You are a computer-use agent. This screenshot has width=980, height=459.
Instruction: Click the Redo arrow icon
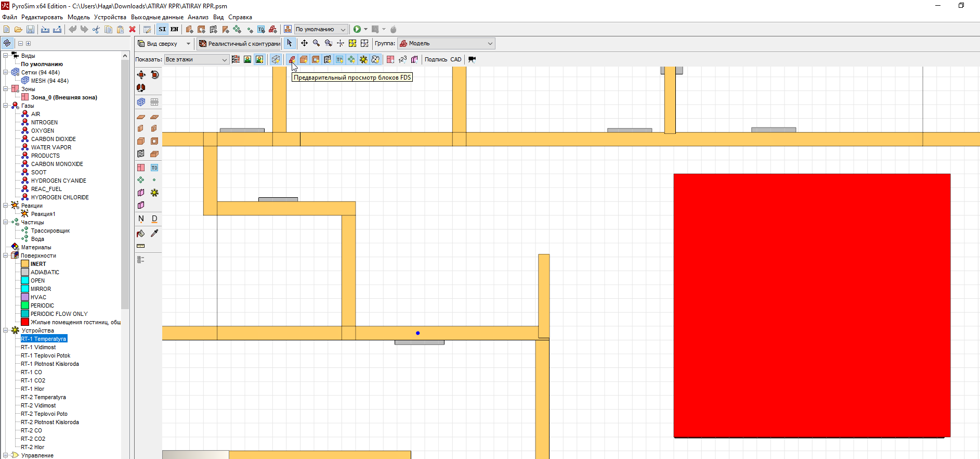[84, 30]
